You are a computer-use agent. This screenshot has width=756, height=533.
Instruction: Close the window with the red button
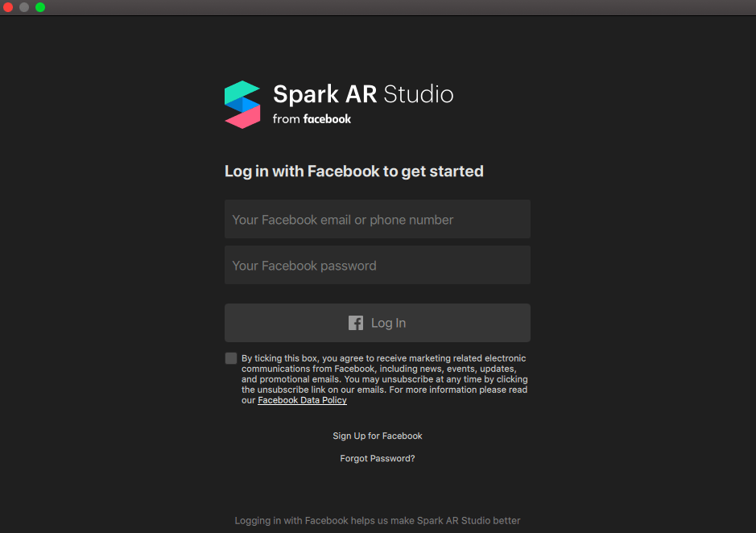tap(8, 7)
